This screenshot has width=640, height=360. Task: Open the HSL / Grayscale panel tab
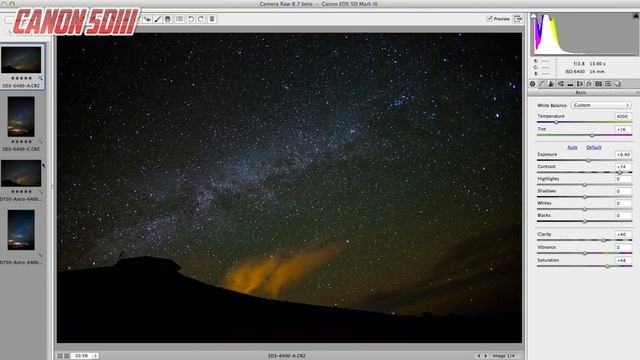tap(561, 84)
